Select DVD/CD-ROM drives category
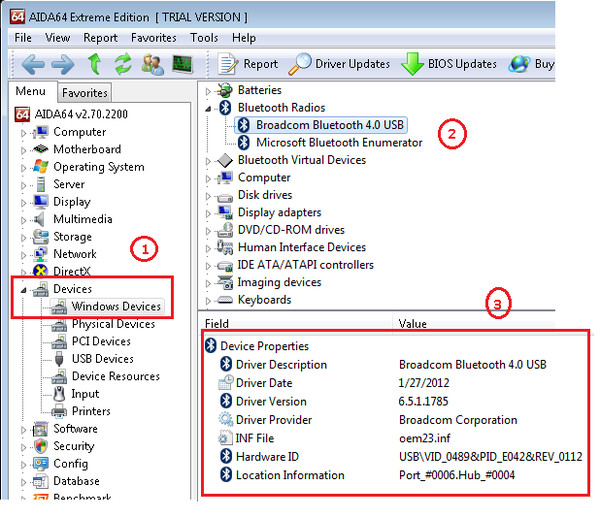 point(291,230)
